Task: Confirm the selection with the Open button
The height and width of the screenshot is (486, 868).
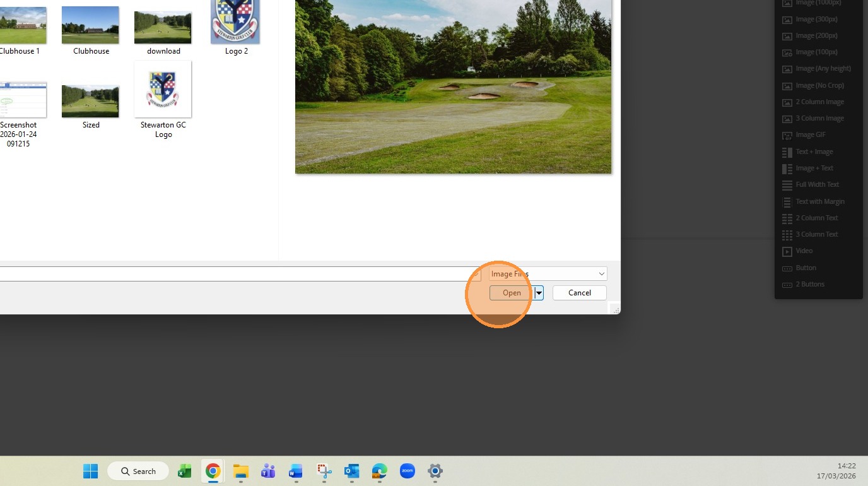Action: click(x=512, y=293)
